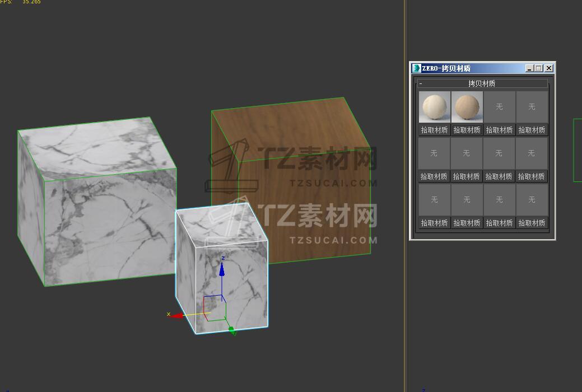Click 拾取材质 under fourth slot of bottom row
The image size is (582, 392).
[x=532, y=223]
